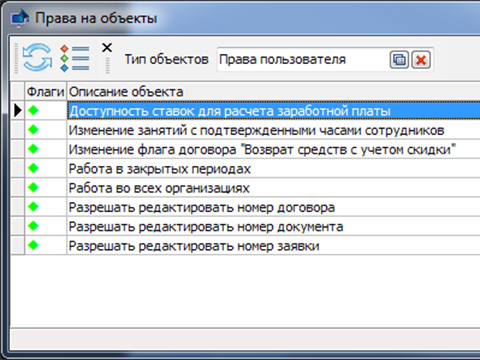Toggle green flag for номер договора row
Screen dimensions: 480x360
click(x=33, y=207)
